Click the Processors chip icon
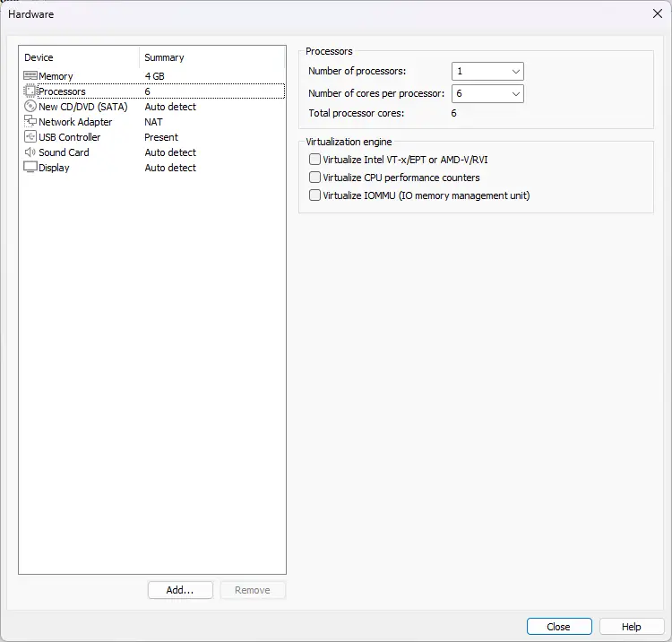The image size is (672, 642). coord(30,91)
